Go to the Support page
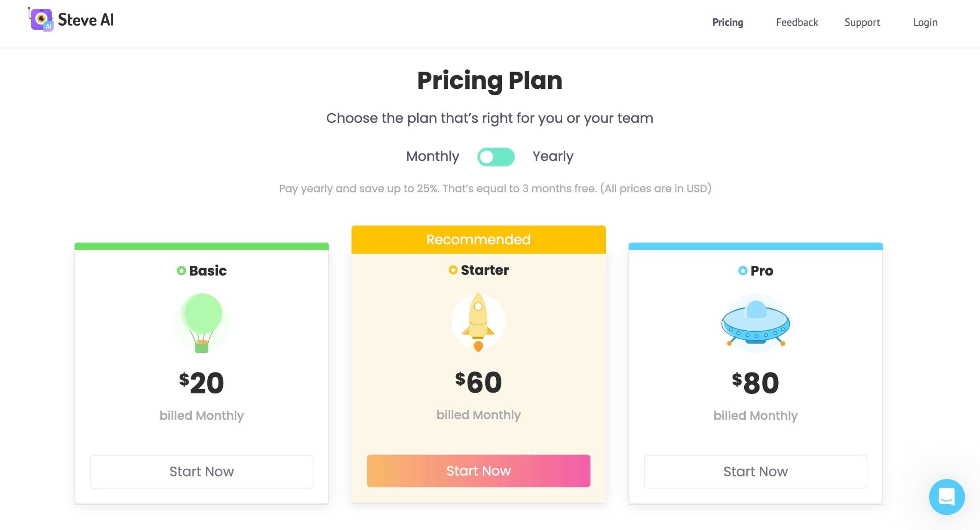The height and width of the screenshot is (530, 980). pyautogui.click(x=862, y=22)
